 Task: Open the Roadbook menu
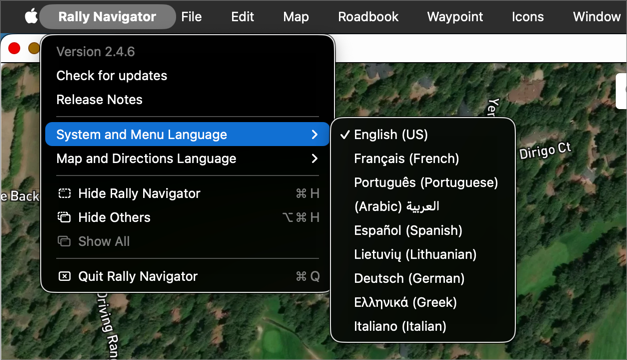coord(368,17)
